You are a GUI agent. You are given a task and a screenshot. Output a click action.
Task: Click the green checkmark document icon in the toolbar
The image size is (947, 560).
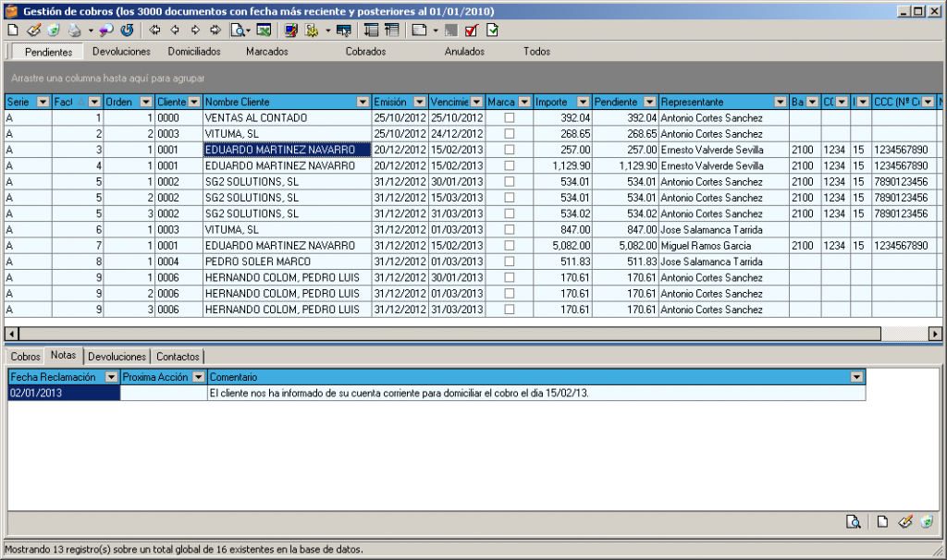492,30
